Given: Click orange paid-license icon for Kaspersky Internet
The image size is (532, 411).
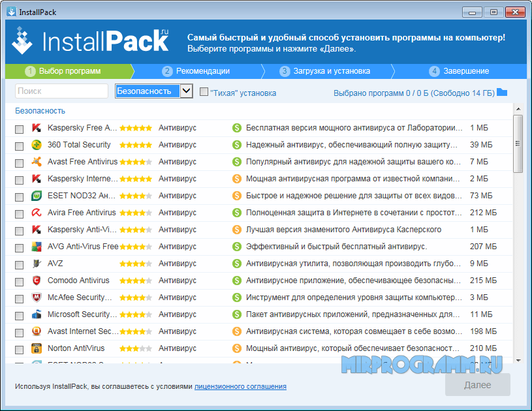Looking at the screenshot, I should pos(237,179).
